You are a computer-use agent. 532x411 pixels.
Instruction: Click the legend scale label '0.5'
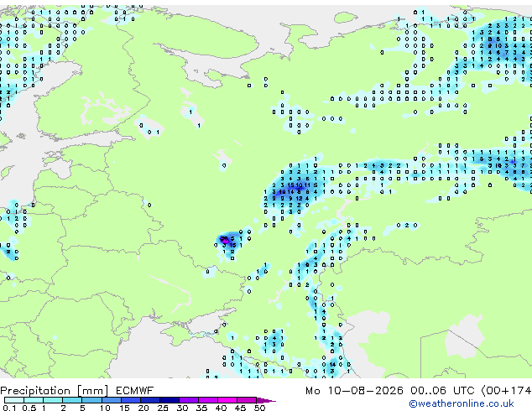pyautogui.click(x=29, y=408)
